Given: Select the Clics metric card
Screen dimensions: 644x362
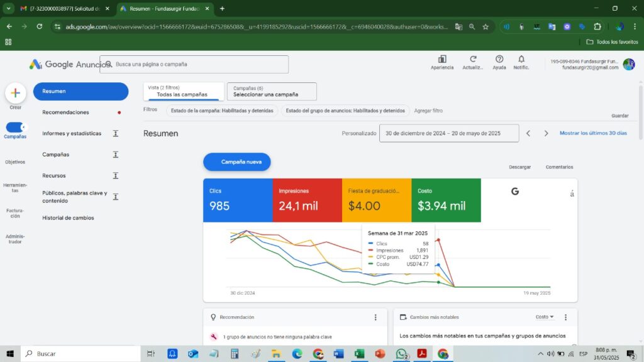Looking at the screenshot, I should point(238,200).
